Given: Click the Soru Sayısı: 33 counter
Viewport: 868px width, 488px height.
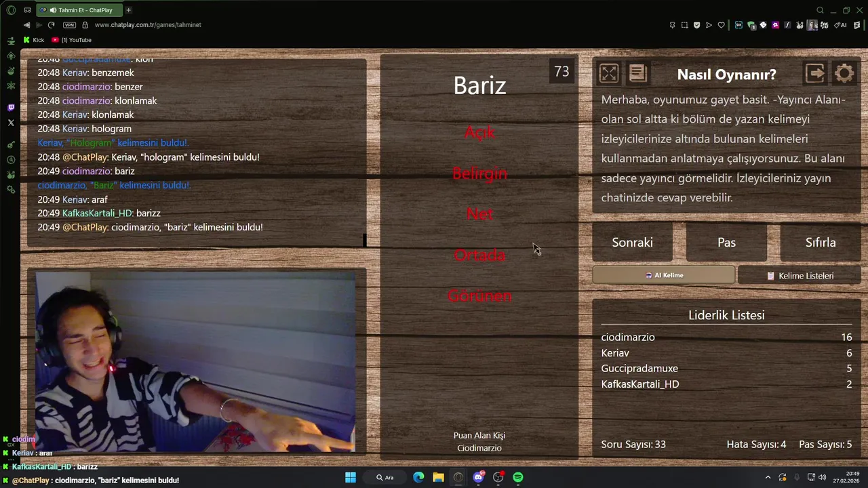Looking at the screenshot, I should tap(633, 445).
